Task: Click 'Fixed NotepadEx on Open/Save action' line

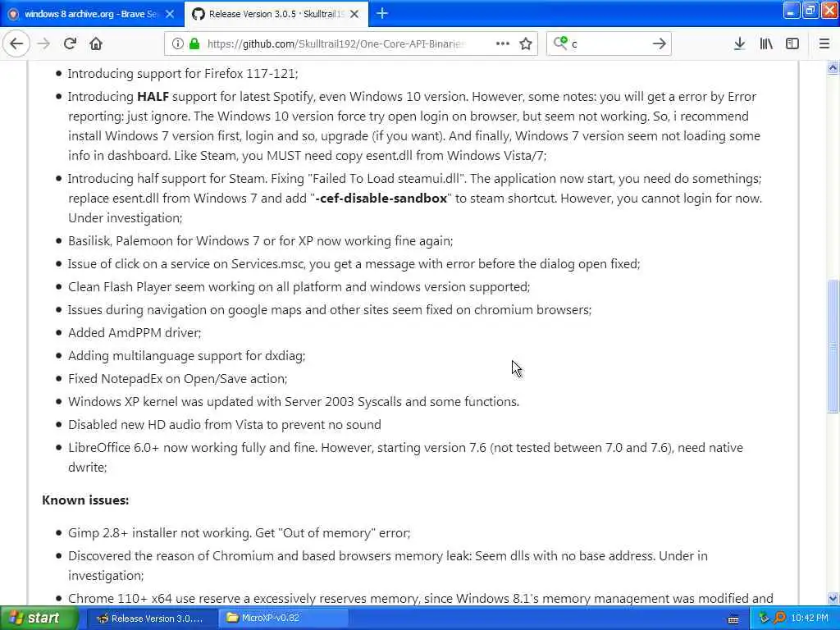Action: click(x=177, y=379)
